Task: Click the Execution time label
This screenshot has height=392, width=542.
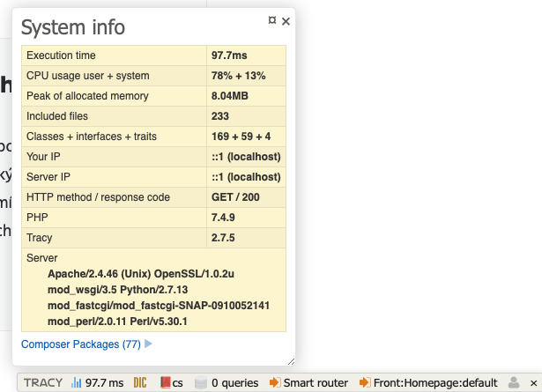Action: pos(61,55)
